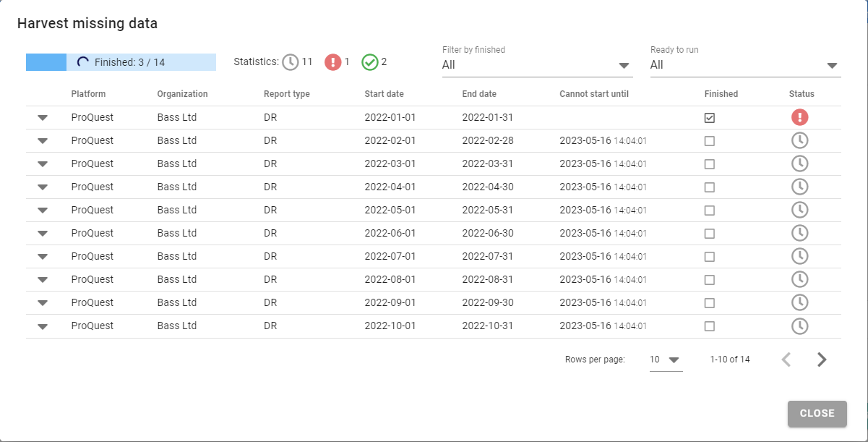Click the Platform column header
Screen dimensions: 868x442
pyautogui.click(x=88, y=94)
